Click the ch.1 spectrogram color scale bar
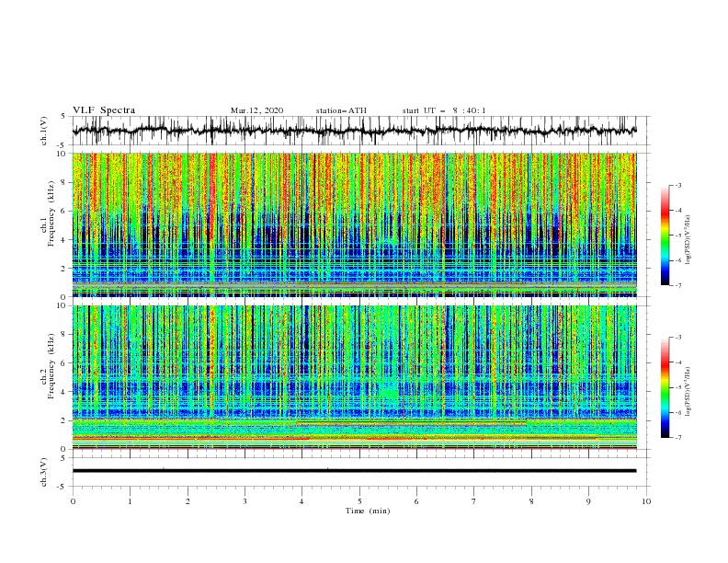728x563 pixels. [x=665, y=236]
